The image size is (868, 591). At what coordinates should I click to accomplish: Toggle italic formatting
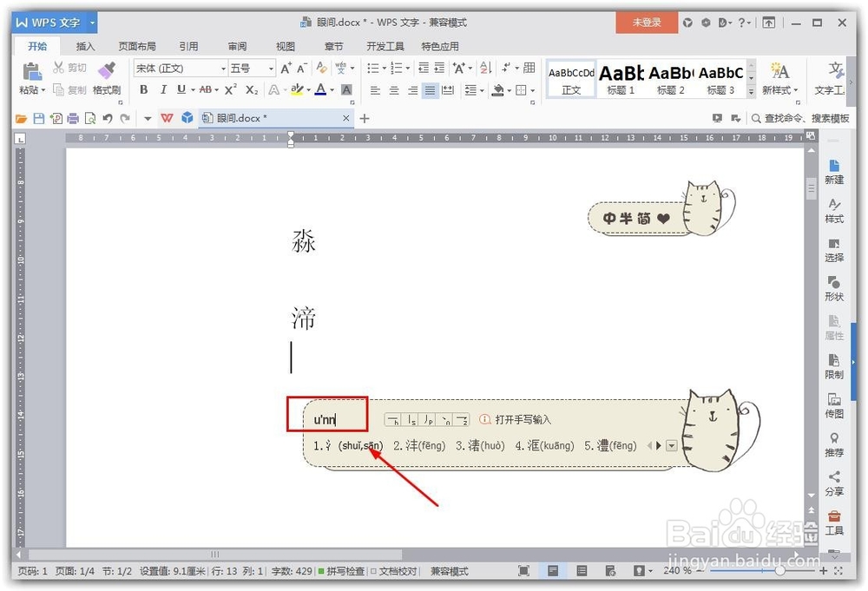(164, 89)
